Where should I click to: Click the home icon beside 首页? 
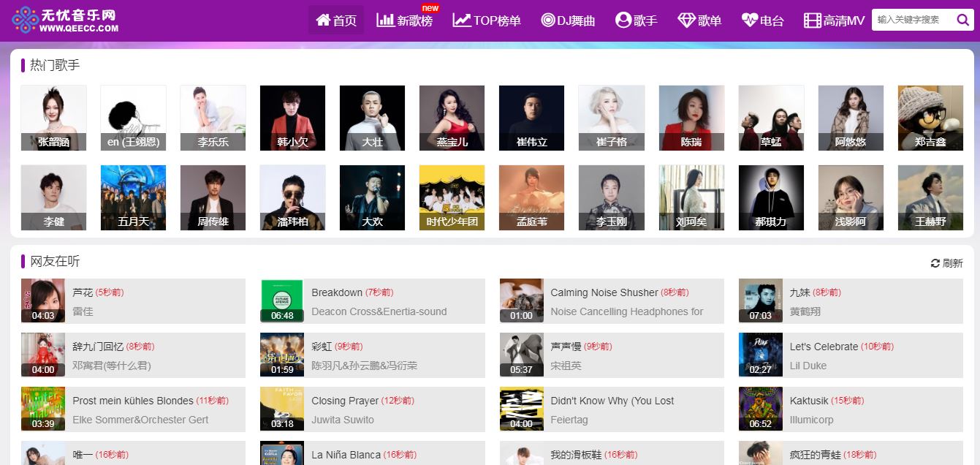(x=323, y=20)
